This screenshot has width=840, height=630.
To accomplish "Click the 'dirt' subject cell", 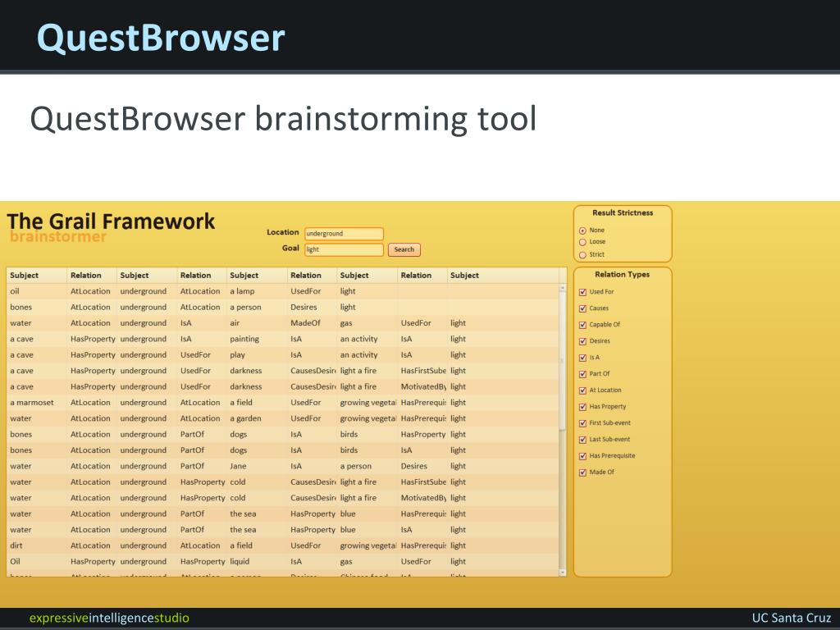I will point(16,546).
